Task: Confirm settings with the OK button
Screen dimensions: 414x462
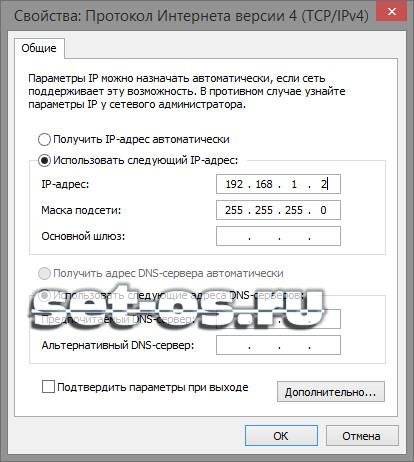Action: click(281, 435)
